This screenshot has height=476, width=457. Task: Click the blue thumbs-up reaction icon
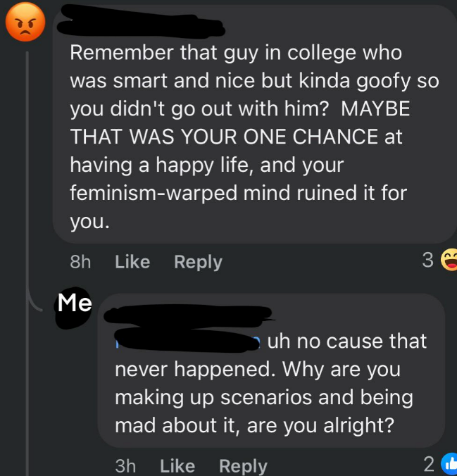pyautogui.click(x=449, y=464)
